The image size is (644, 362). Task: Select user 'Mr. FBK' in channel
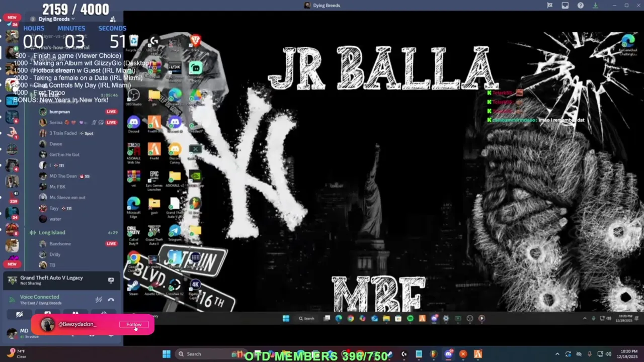click(78, 187)
